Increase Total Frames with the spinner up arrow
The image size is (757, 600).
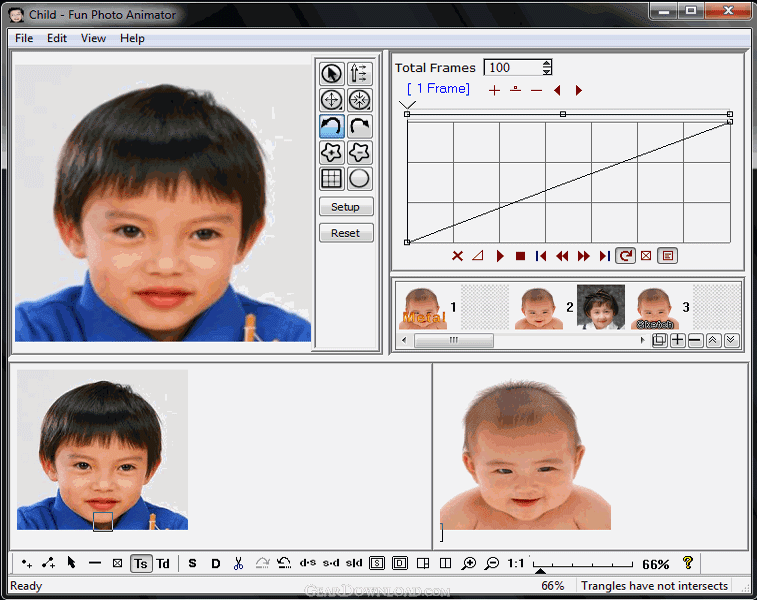pyautogui.click(x=547, y=64)
